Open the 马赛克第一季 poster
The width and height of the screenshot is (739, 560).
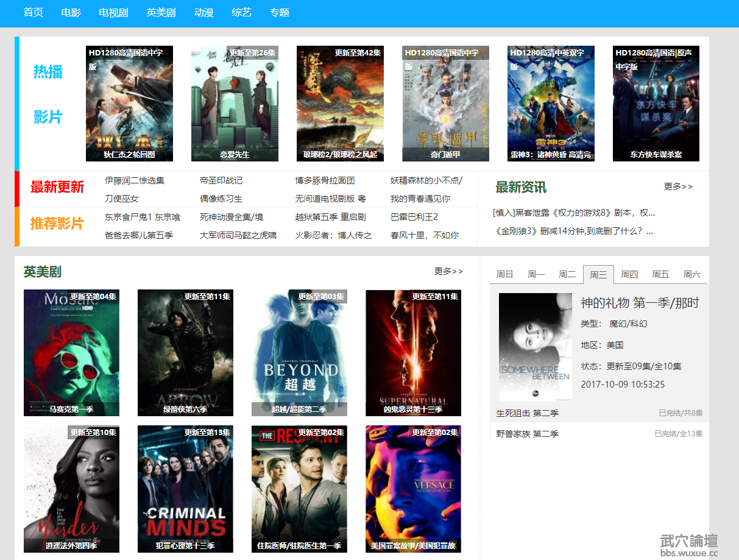click(x=71, y=353)
